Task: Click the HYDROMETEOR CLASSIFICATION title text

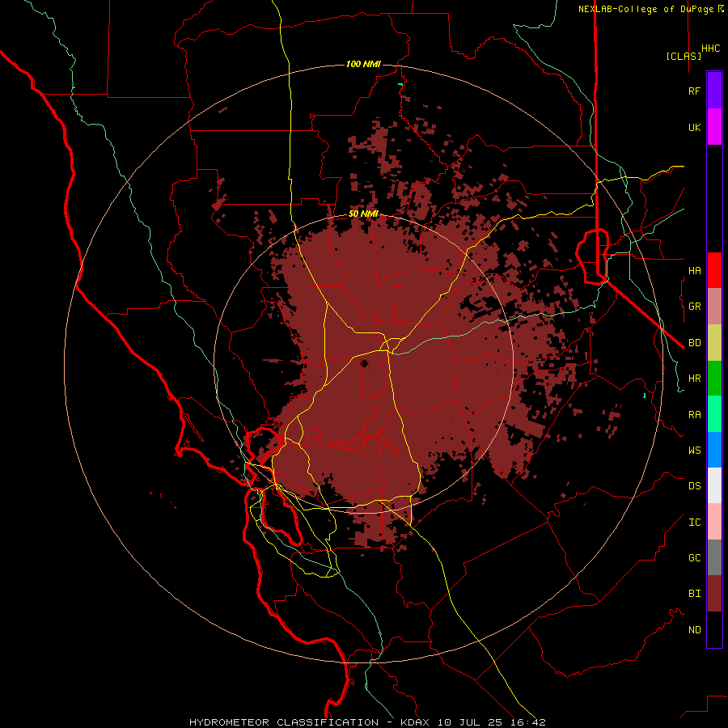Action: tap(284, 722)
